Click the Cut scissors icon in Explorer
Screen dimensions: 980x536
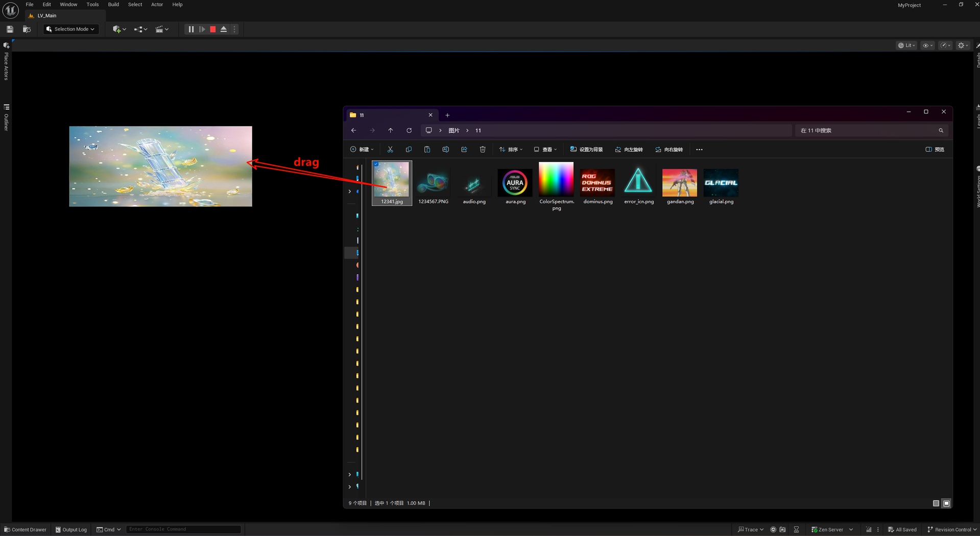point(390,150)
